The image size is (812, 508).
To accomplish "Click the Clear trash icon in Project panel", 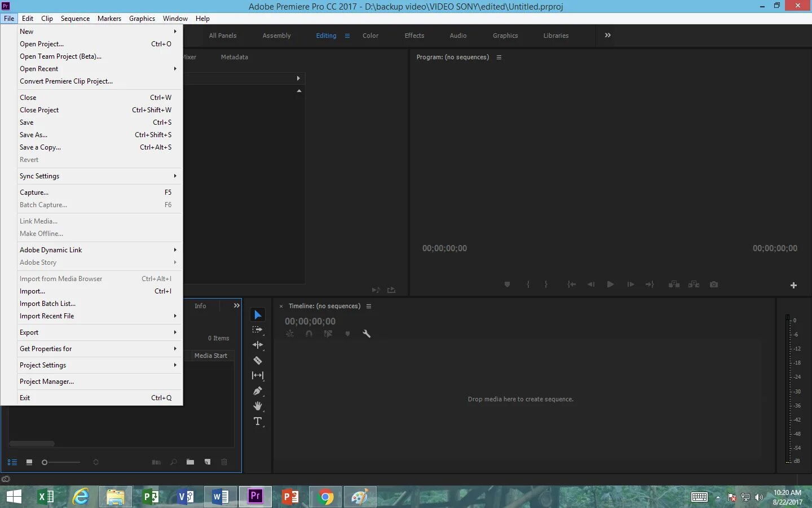I will [x=224, y=462].
